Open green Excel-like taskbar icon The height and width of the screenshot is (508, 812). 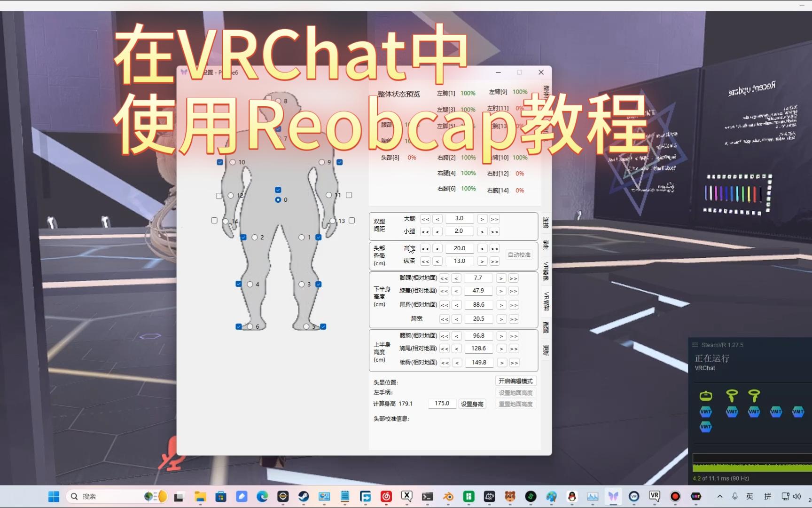(x=469, y=496)
